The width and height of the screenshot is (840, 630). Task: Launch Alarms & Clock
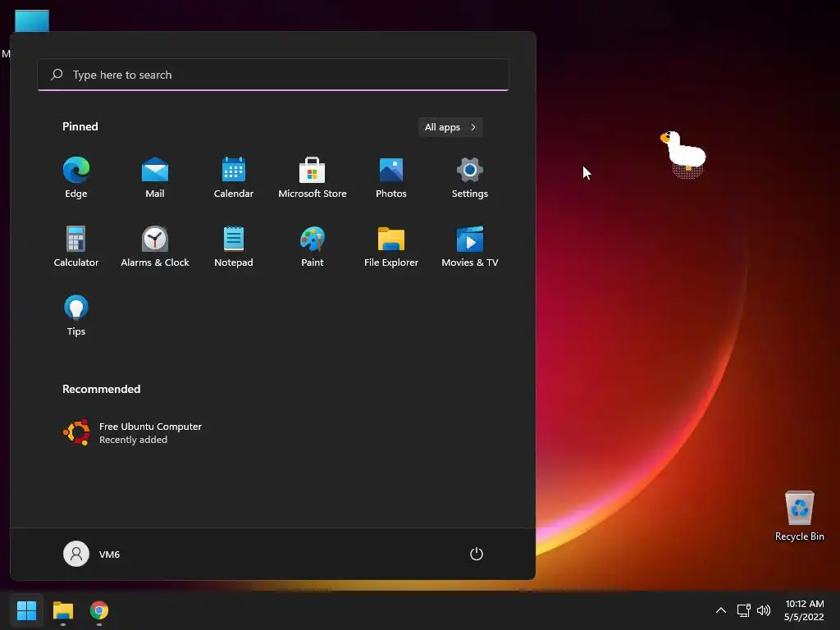(155, 246)
